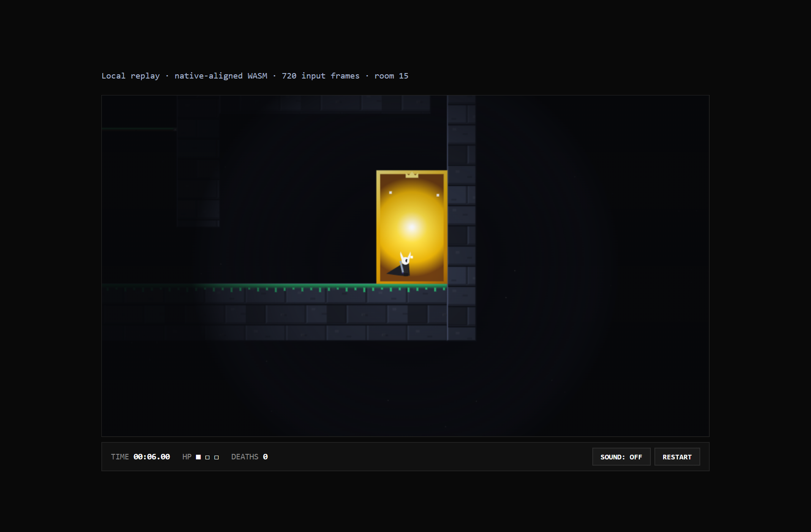Screen dimensions: 811x532
Task: Click the glowing golden exit door
Action: [412, 227]
